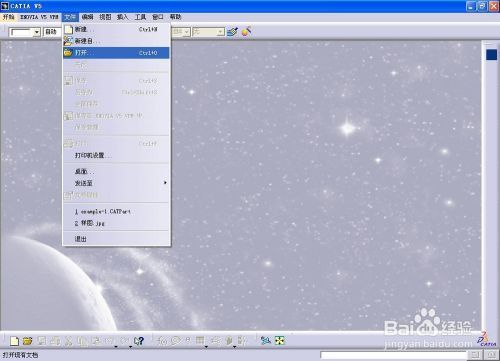The image size is (500, 361).
Task: Click the command input field in status bar
Action: pyautogui.click(x=393, y=355)
